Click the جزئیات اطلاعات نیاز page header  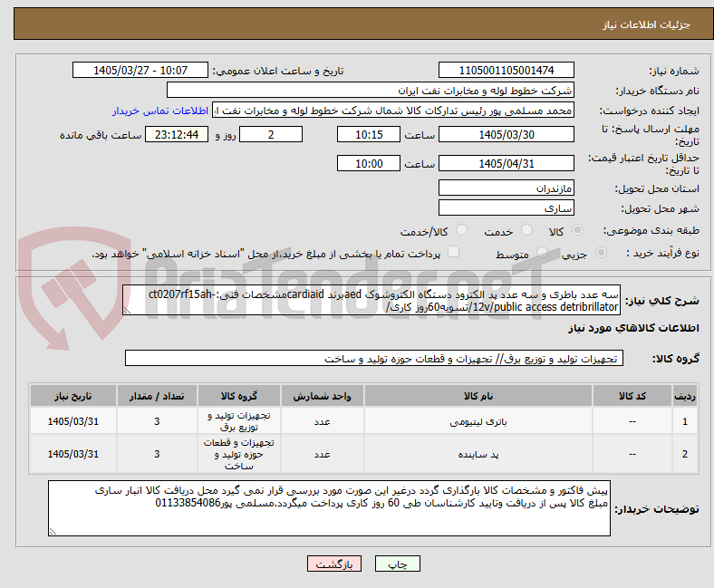coord(647,24)
